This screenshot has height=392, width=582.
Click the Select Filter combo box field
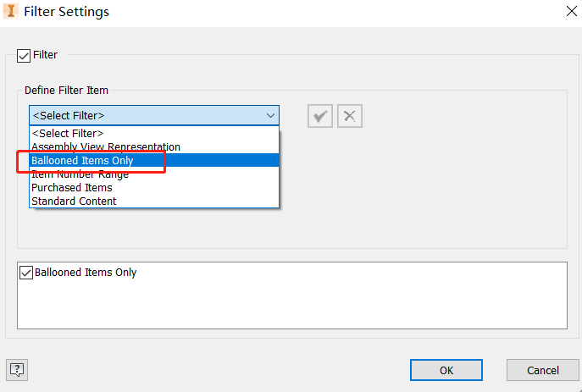144,116
